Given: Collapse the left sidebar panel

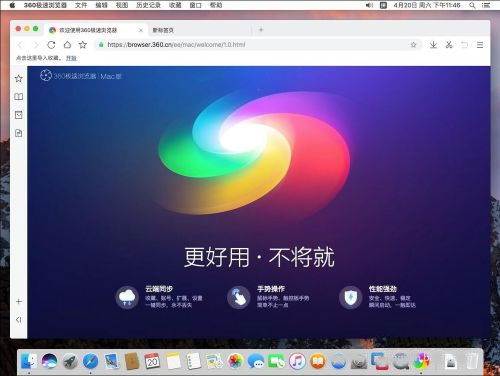Looking at the screenshot, I should click(19, 320).
